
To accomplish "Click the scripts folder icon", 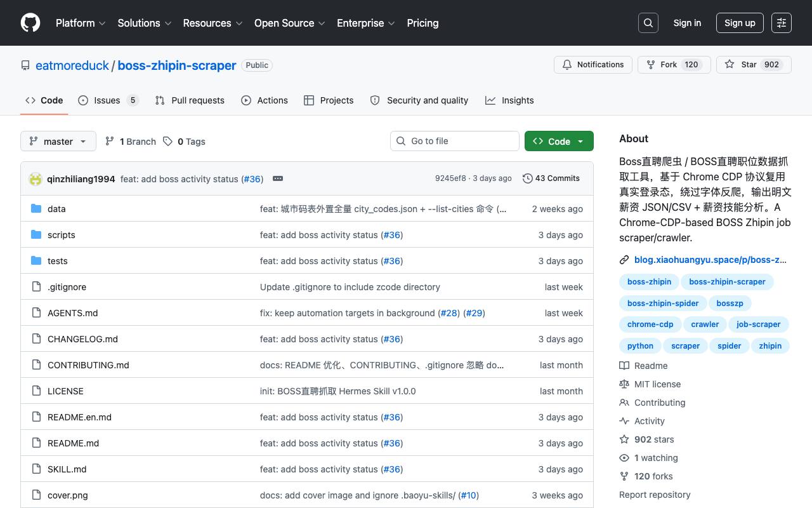I will pos(36,235).
